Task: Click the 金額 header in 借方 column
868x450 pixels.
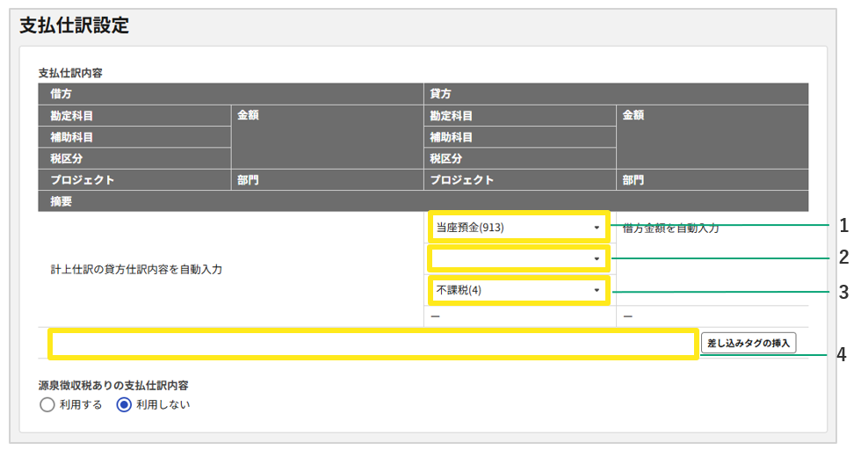Action: point(248,115)
